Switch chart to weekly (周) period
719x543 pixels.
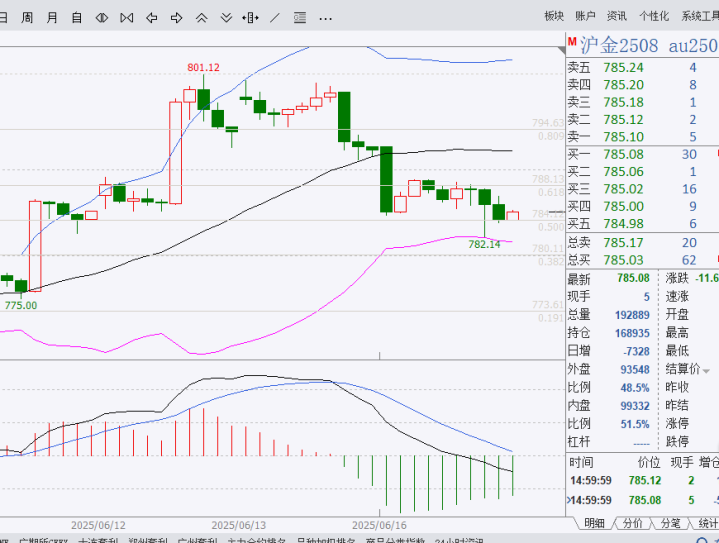coord(27,17)
